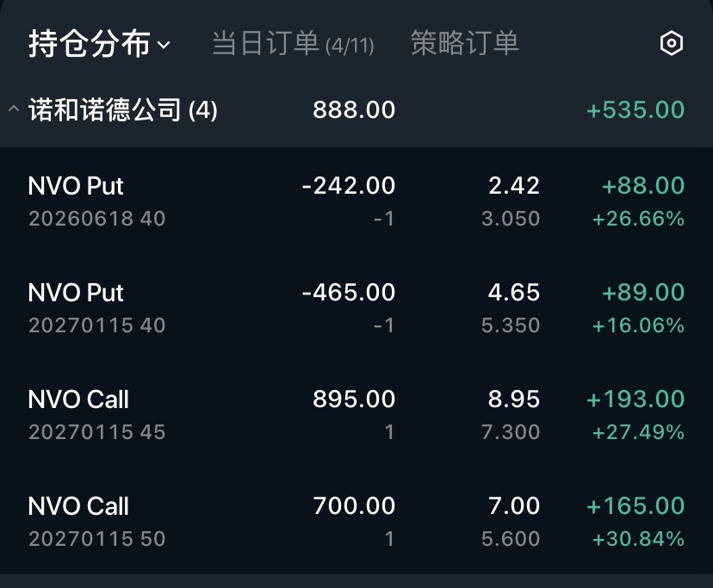Switch to the 当日订单 tab
The width and height of the screenshot is (713, 588).
(x=292, y=44)
